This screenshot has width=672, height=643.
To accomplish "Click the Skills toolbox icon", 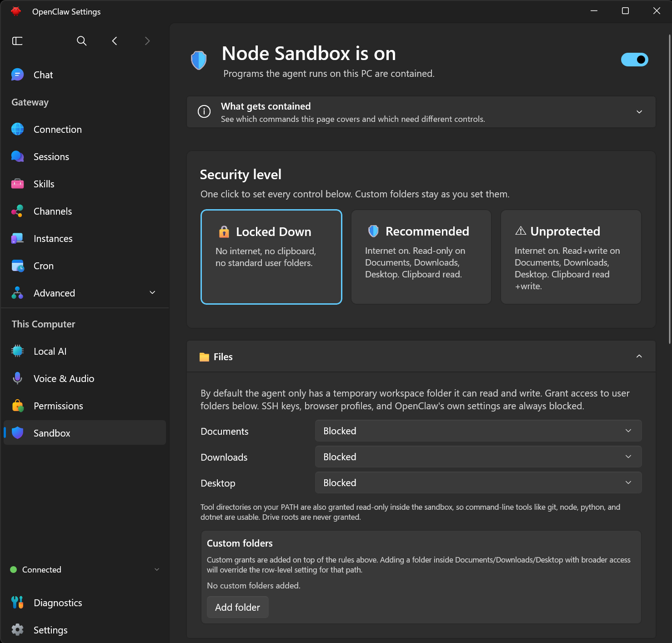I will (x=17, y=184).
